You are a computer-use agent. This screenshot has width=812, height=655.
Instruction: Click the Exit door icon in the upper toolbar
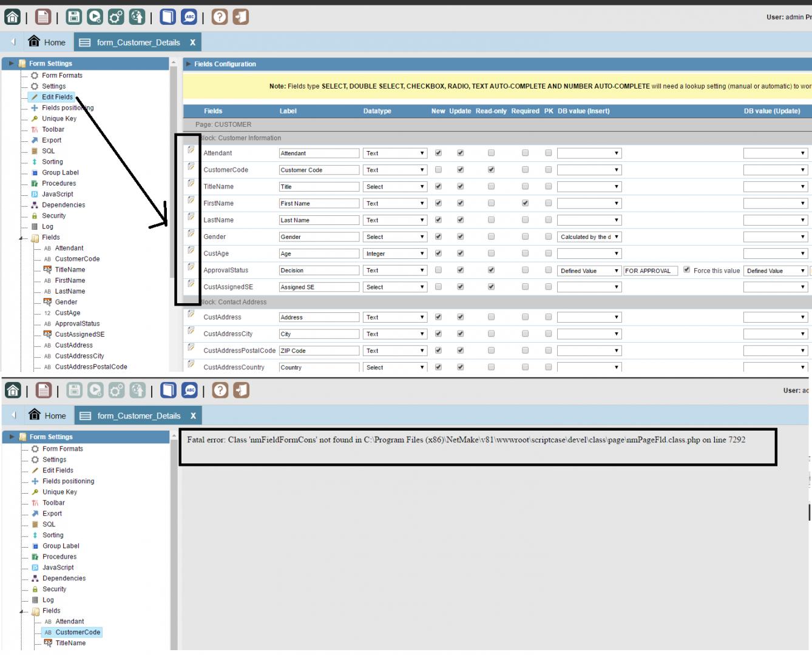tap(241, 17)
